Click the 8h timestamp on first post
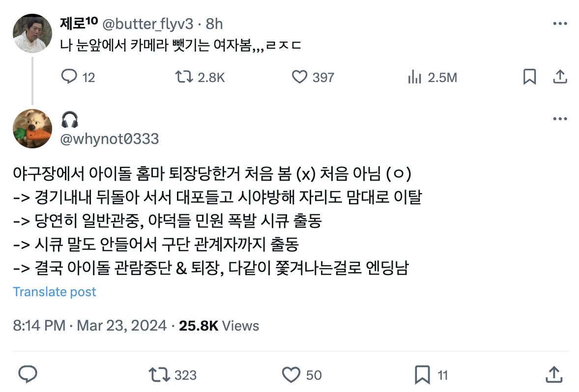This screenshot has height=392, width=579. (214, 23)
